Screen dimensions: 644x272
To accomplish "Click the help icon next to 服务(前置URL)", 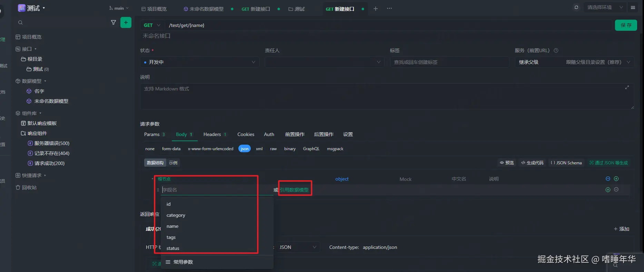I will pos(556,50).
